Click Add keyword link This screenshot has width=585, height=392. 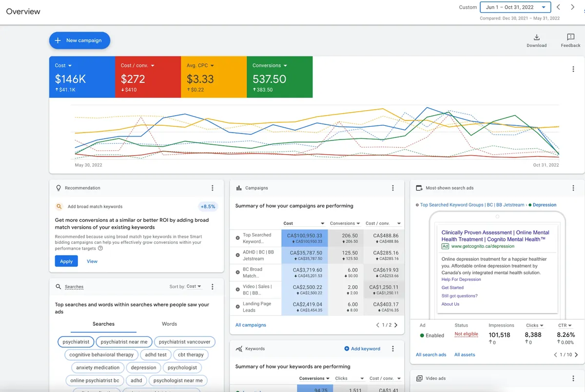(x=362, y=349)
